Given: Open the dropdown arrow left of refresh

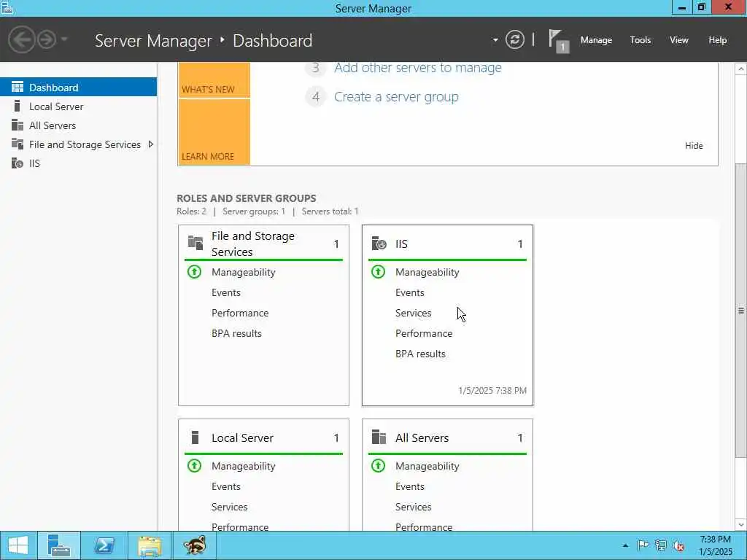Looking at the screenshot, I should 495,40.
